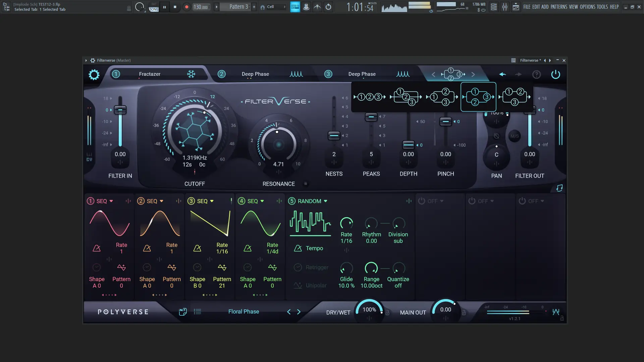The height and width of the screenshot is (362, 644).
Task: Select the Fractazer filter 1 tab
Action: point(150,74)
